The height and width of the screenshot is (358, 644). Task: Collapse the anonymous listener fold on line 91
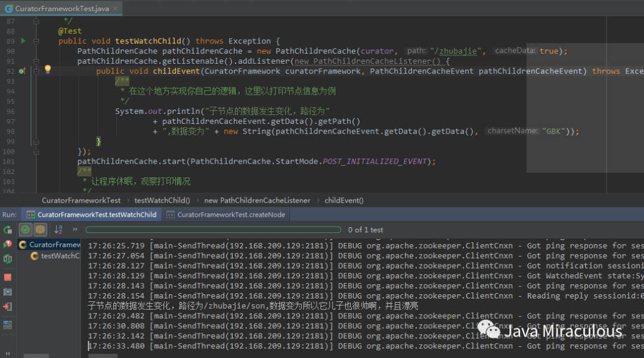[36, 61]
